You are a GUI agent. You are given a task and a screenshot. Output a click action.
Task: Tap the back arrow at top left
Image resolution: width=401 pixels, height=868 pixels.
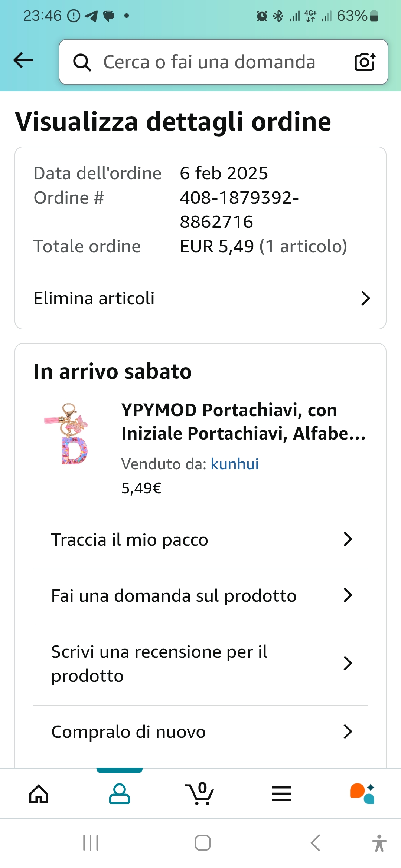tap(23, 60)
